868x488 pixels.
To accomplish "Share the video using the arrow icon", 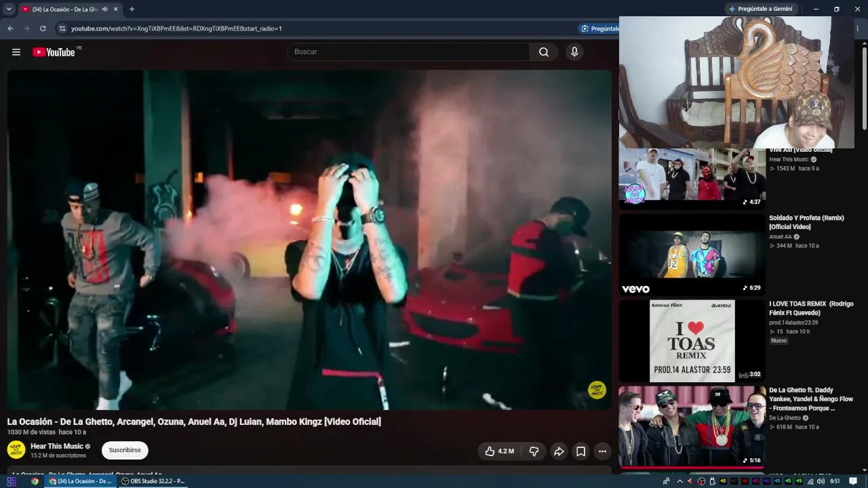I will pyautogui.click(x=559, y=451).
